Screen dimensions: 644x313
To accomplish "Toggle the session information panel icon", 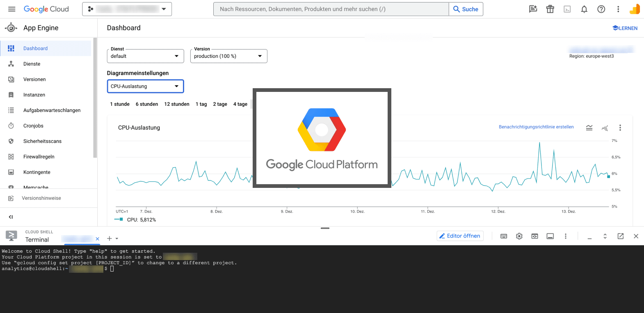I will (550, 236).
